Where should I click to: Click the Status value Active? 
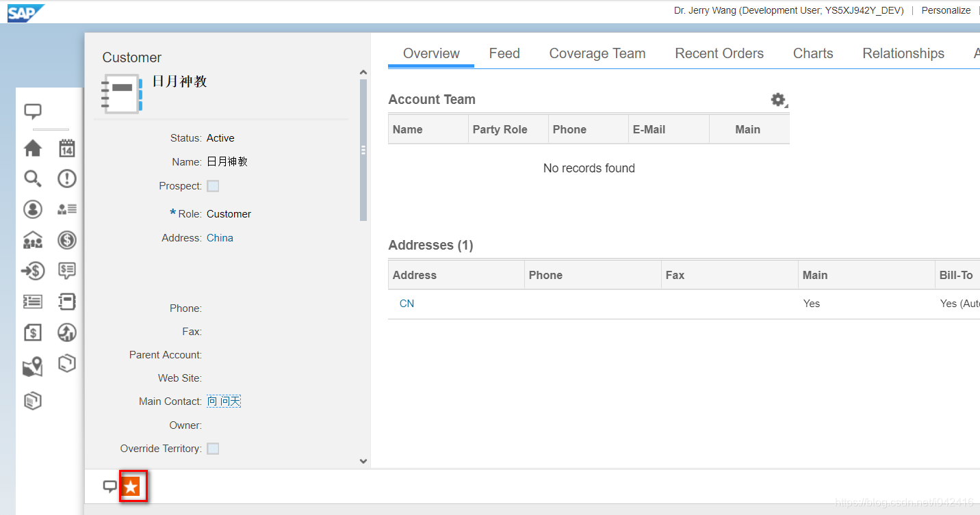(220, 138)
